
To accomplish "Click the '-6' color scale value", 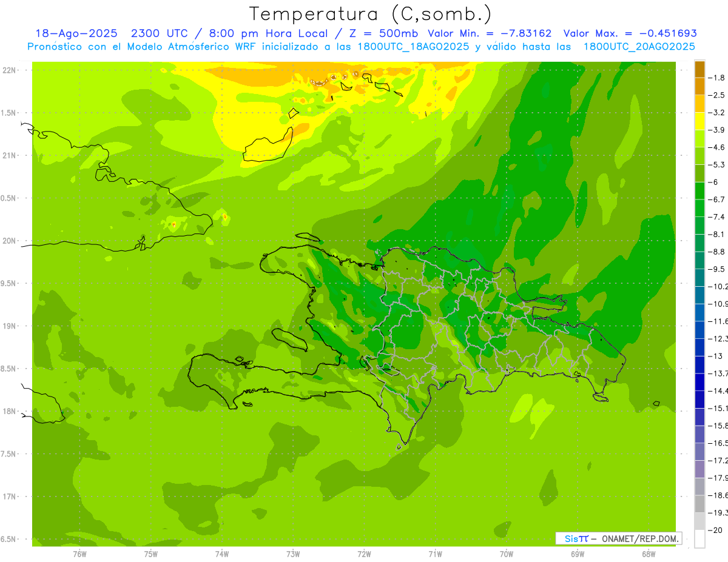I will 714,182.
